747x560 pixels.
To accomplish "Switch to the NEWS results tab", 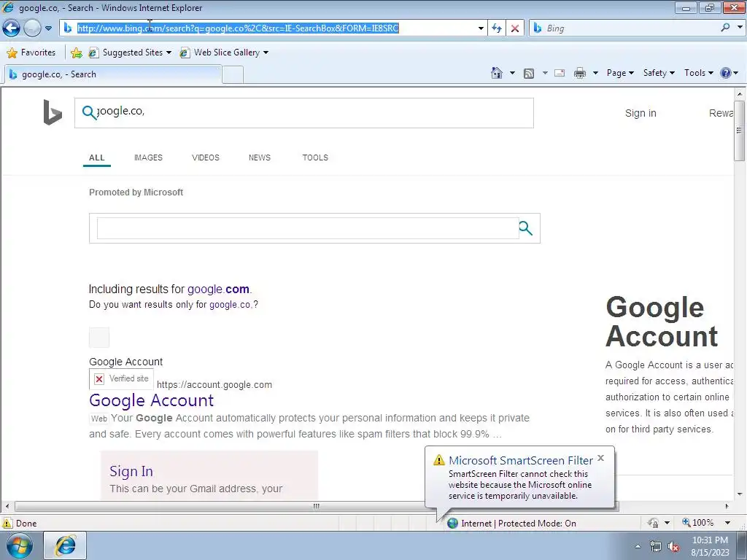I will tap(259, 157).
